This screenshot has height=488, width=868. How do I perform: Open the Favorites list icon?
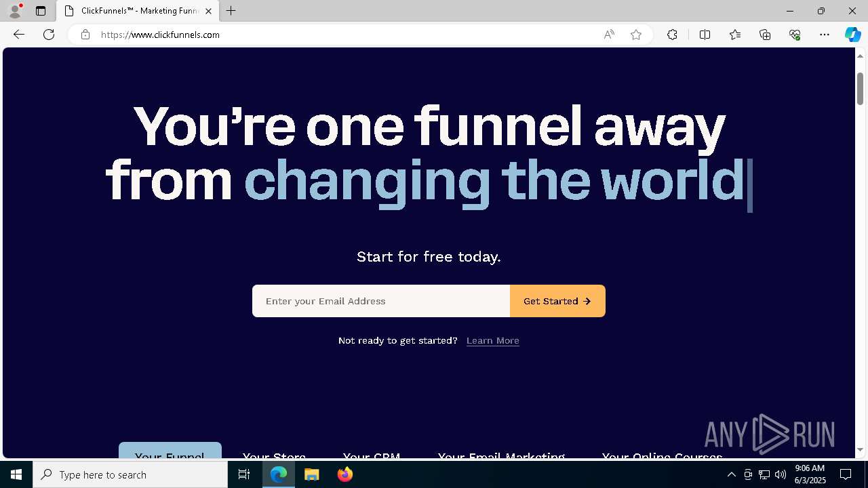click(735, 35)
